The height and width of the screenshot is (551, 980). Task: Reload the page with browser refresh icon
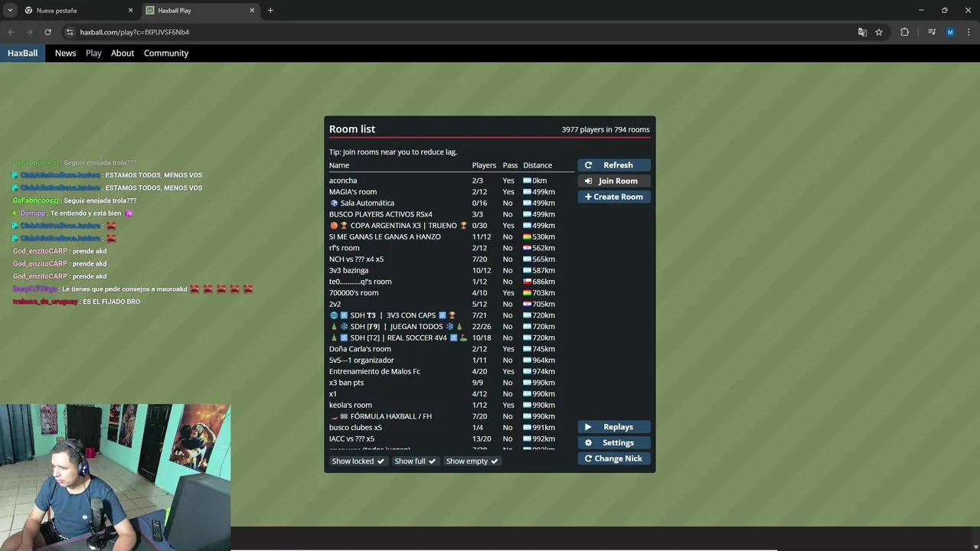pos(47,32)
